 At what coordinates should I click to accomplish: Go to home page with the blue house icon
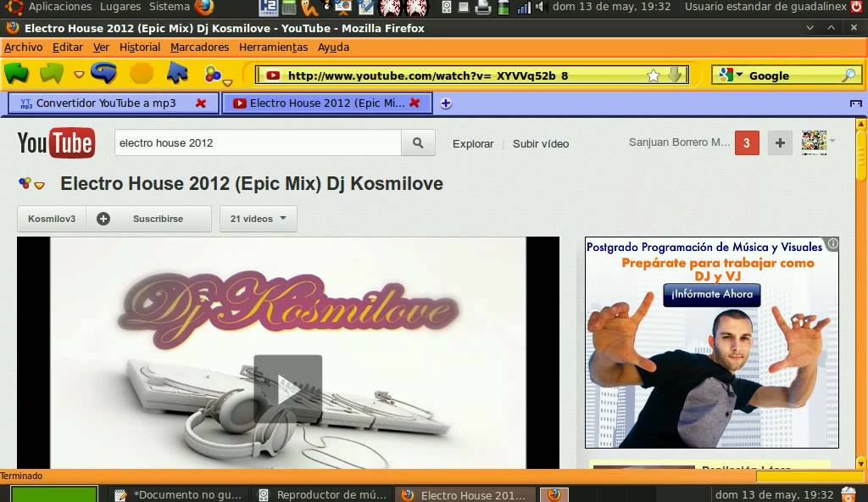[177, 73]
